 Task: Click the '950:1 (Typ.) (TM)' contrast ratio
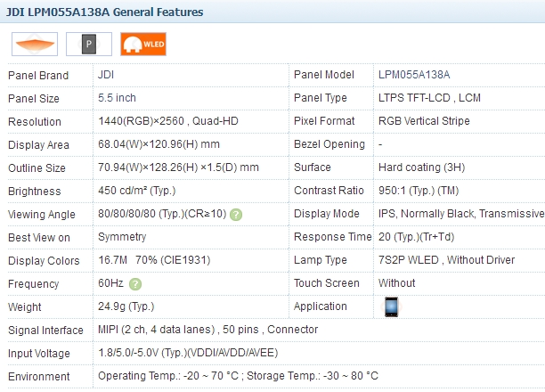(419, 191)
